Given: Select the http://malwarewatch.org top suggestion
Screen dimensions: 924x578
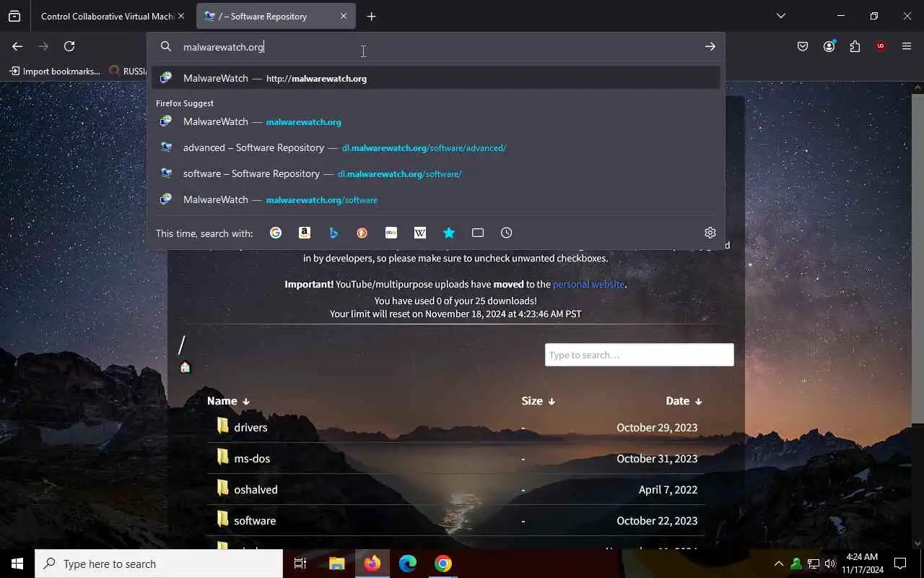Looking at the screenshot, I should pos(436,78).
